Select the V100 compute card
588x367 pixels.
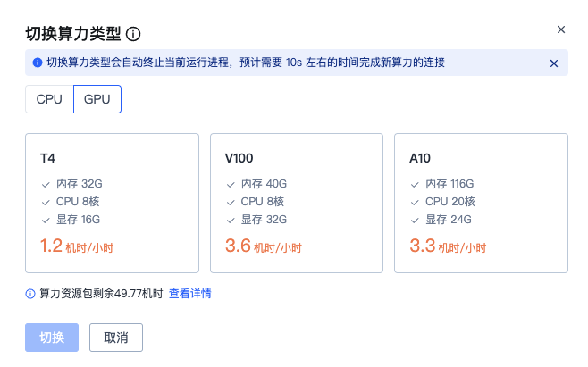pos(296,203)
